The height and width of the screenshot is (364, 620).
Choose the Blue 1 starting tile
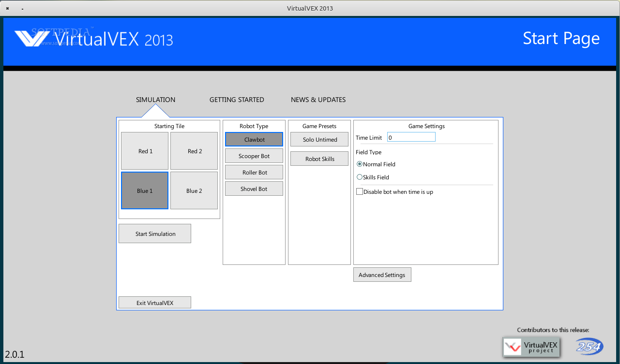click(x=145, y=190)
